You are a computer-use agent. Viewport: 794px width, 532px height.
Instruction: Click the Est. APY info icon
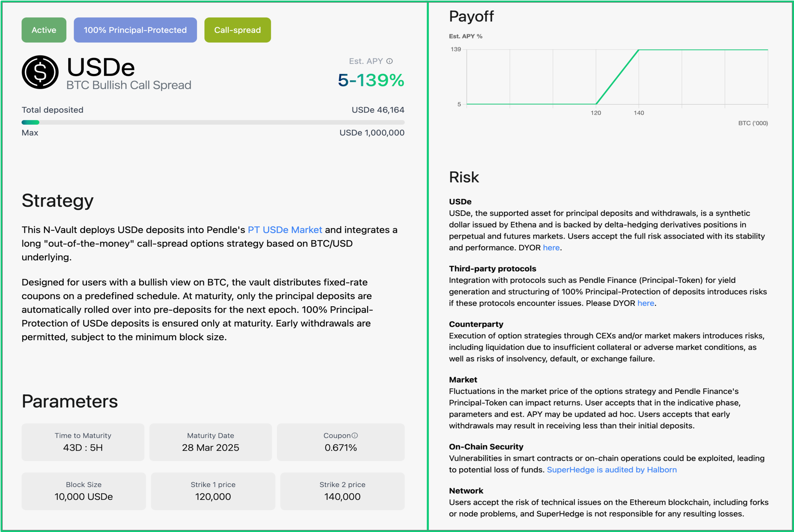[x=389, y=61]
